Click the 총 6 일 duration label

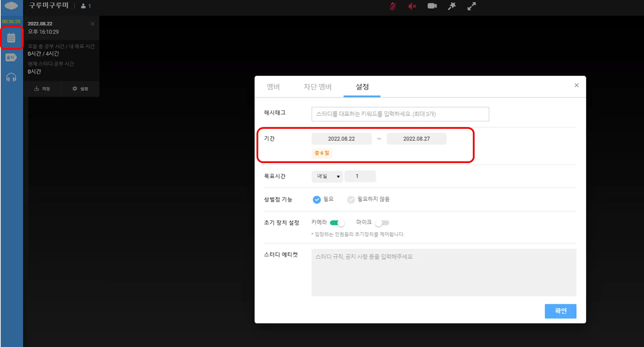pyautogui.click(x=322, y=153)
